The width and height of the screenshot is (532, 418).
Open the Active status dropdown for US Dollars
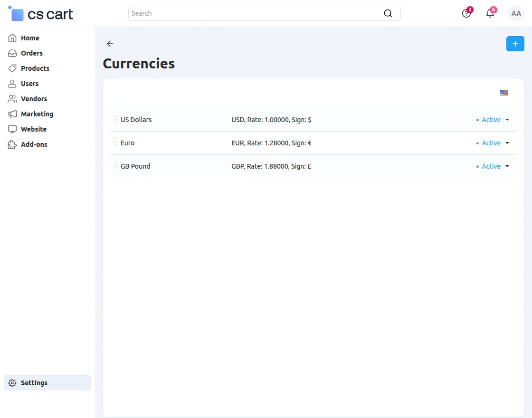click(491, 120)
